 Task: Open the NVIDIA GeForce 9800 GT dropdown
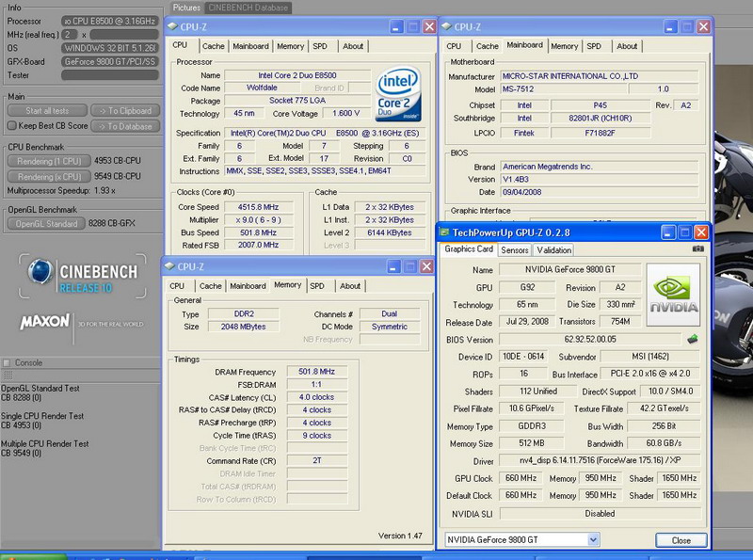[x=593, y=540]
